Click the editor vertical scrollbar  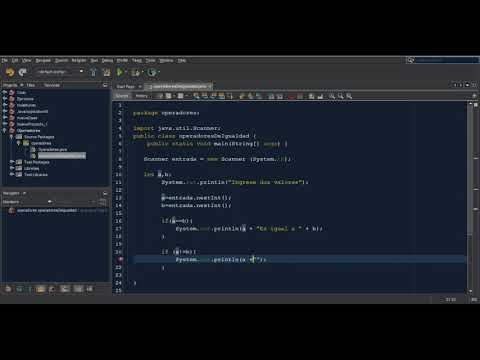click(x=470, y=198)
